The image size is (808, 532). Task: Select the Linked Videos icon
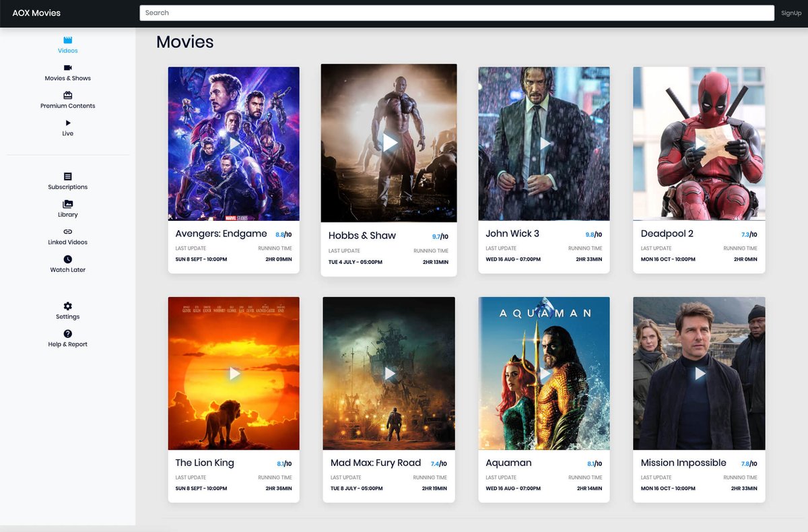click(x=67, y=232)
